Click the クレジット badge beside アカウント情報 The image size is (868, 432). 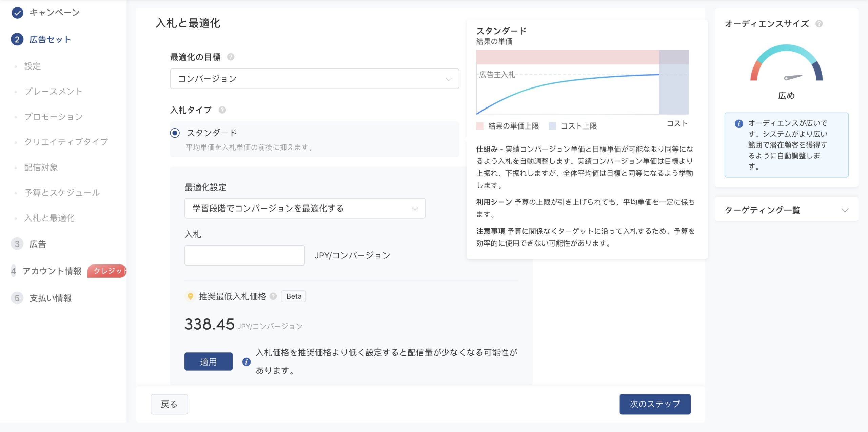point(107,271)
